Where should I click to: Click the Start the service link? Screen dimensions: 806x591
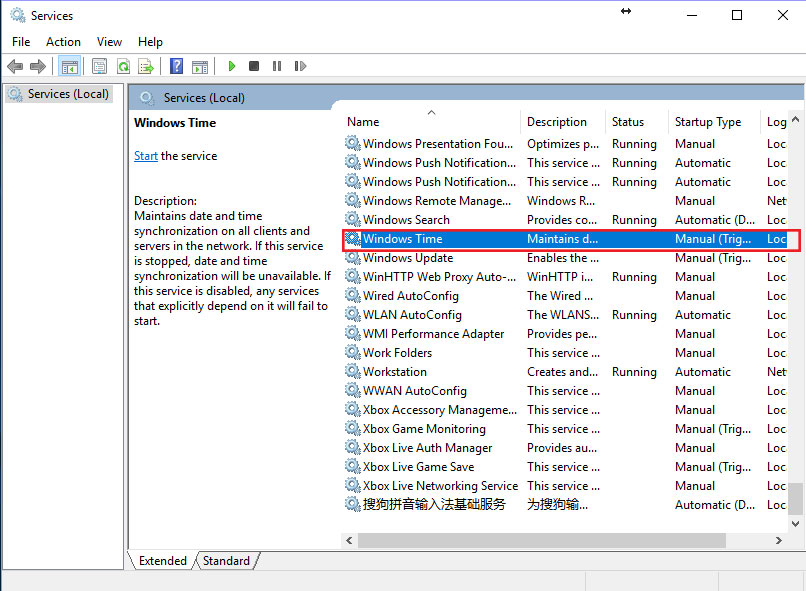click(x=146, y=156)
